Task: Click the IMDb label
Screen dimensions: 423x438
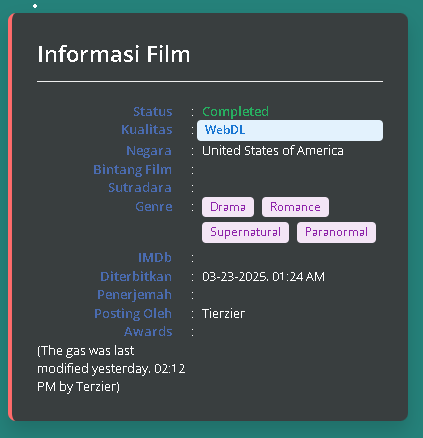Action: (x=155, y=258)
